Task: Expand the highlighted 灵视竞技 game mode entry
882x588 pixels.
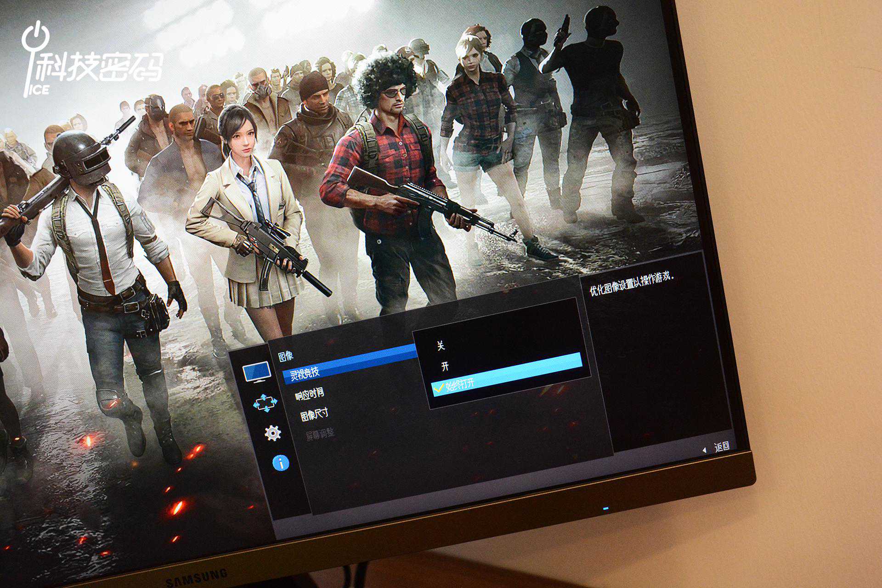Action: [x=305, y=373]
